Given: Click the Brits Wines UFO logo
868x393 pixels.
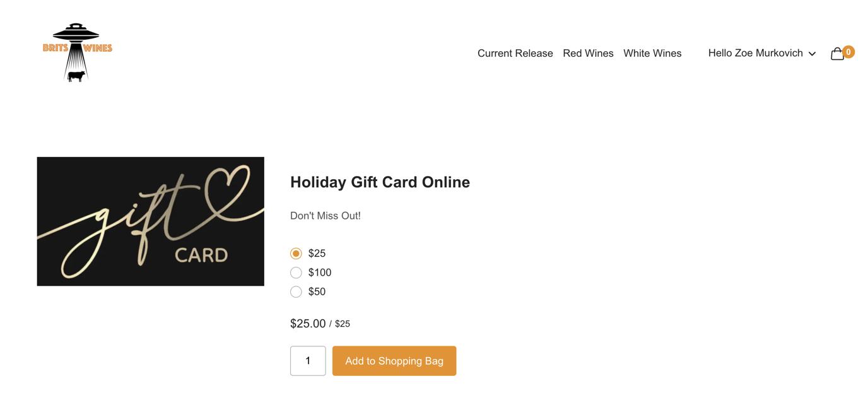Looking at the screenshot, I should (x=77, y=52).
